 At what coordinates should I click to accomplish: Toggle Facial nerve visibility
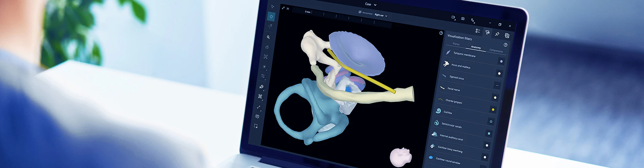[495, 97]
